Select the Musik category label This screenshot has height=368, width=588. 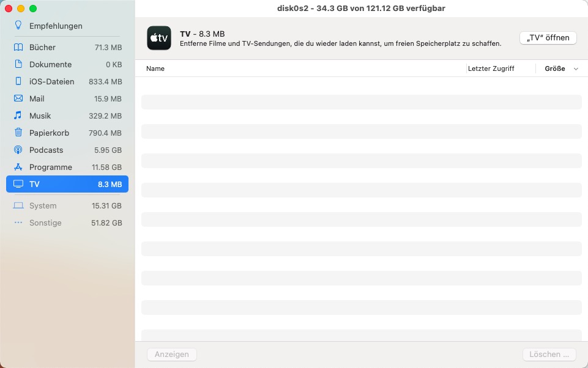40,116
